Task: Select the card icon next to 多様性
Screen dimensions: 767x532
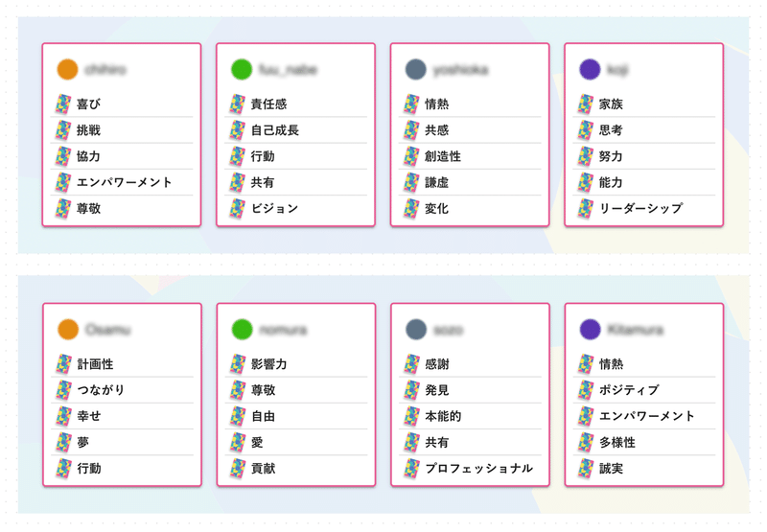Action: [586, 442]
